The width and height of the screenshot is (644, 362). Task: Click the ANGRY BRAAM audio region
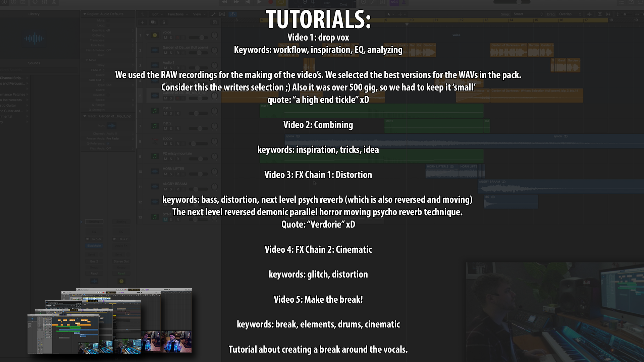(560, 186)
